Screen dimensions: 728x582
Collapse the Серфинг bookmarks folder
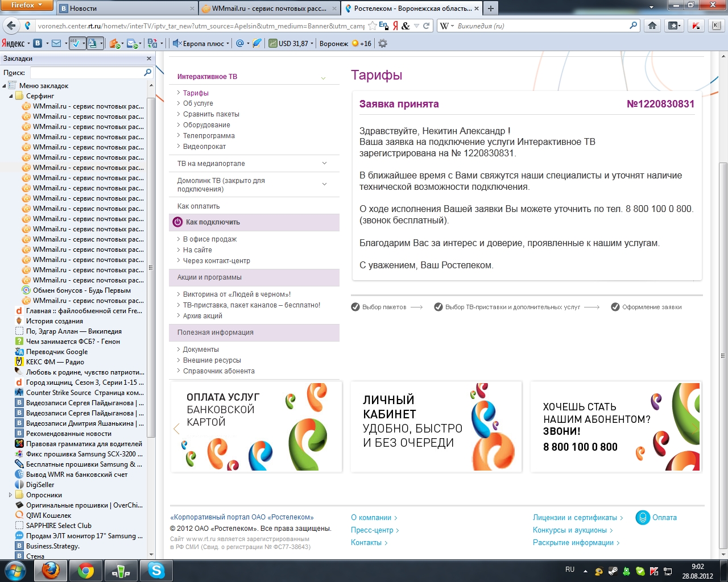click(x=11, y=96)
